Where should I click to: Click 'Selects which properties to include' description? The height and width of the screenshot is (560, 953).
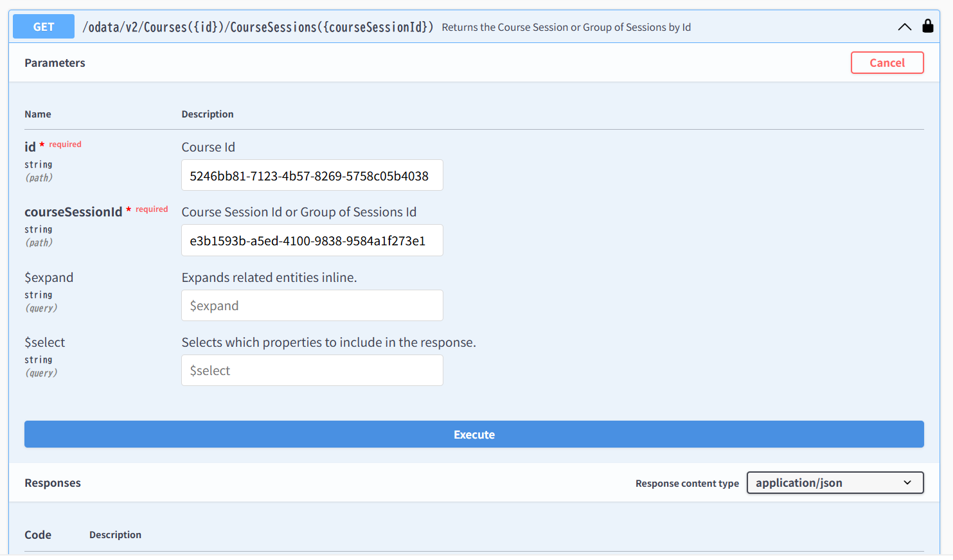click(329, 342)
